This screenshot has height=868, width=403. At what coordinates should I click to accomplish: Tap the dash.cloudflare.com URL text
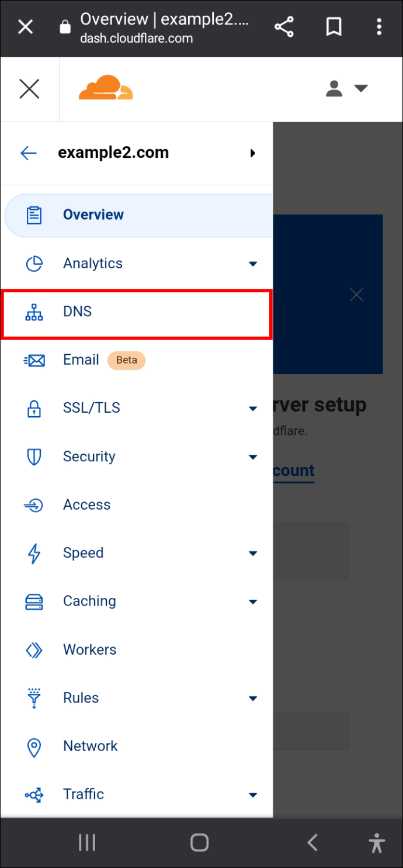coord(137,39)
